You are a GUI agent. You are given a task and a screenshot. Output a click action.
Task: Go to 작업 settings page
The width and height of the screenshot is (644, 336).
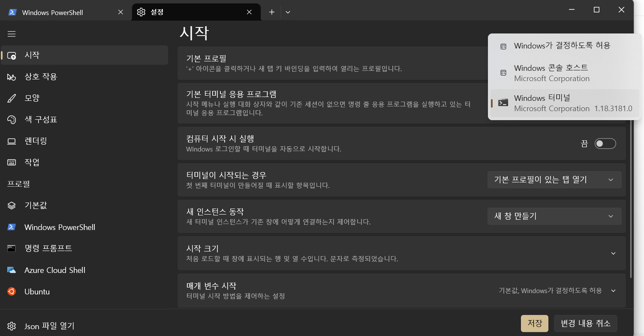[x=84, y=163]
